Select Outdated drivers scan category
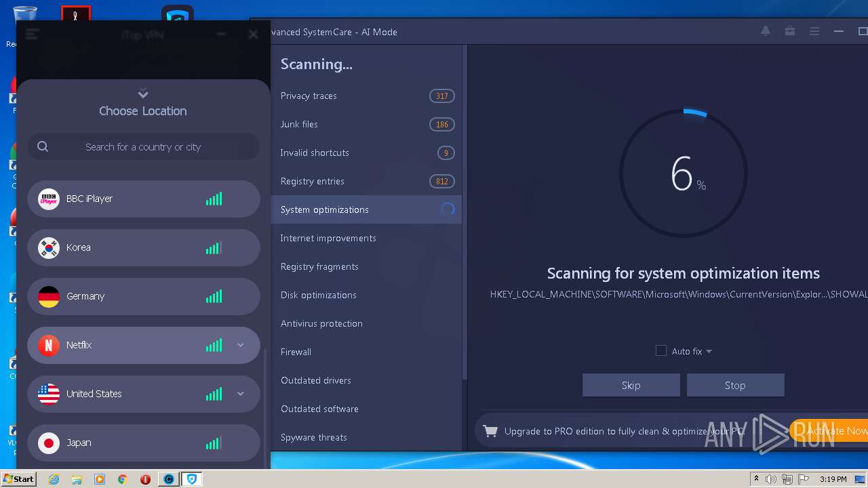 (x=366, y=380)
